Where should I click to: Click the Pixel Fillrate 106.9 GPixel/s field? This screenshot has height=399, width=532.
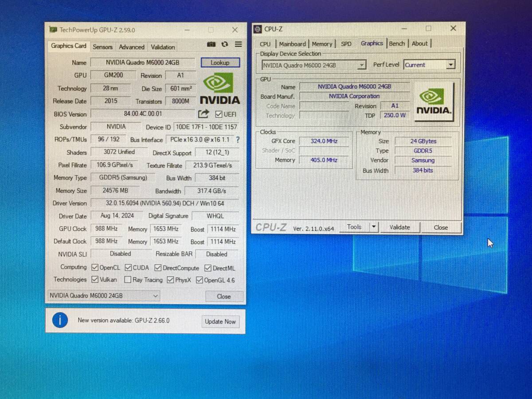pos(114,165)
